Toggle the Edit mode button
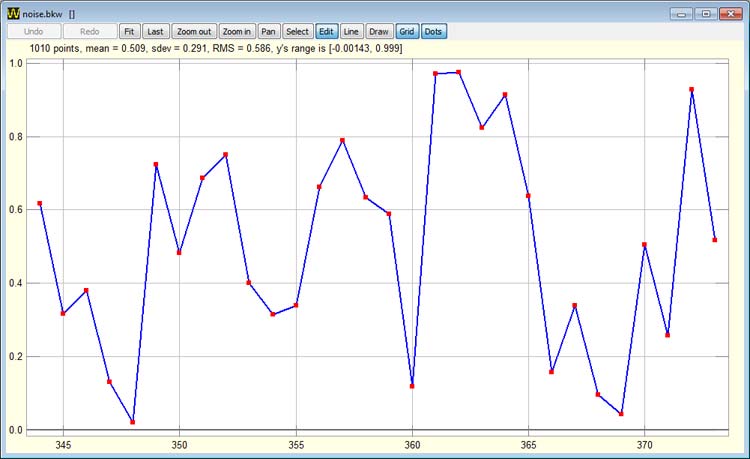The width and height of the screenshot is (750, 459). click(327, 32)
